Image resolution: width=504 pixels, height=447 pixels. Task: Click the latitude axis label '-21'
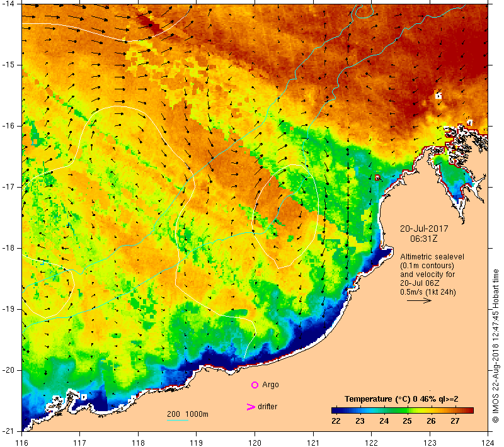point(8,431)
